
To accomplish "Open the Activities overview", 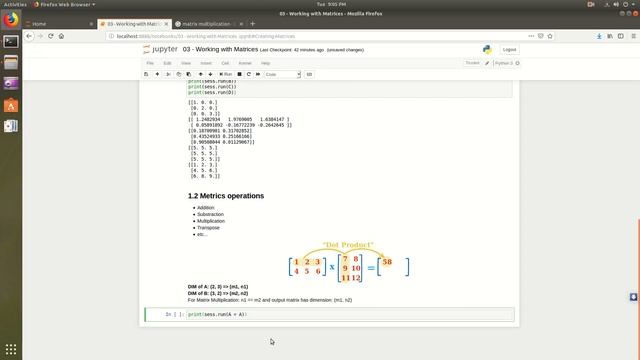I will point(15,4).
